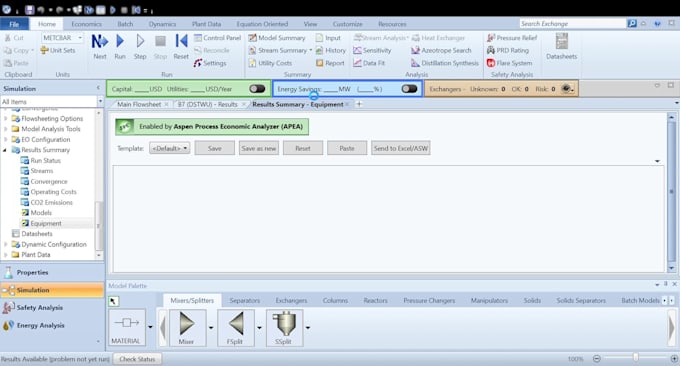Expand Dynamic Configuration node
The image size is (680, 366).
[6, 244]
